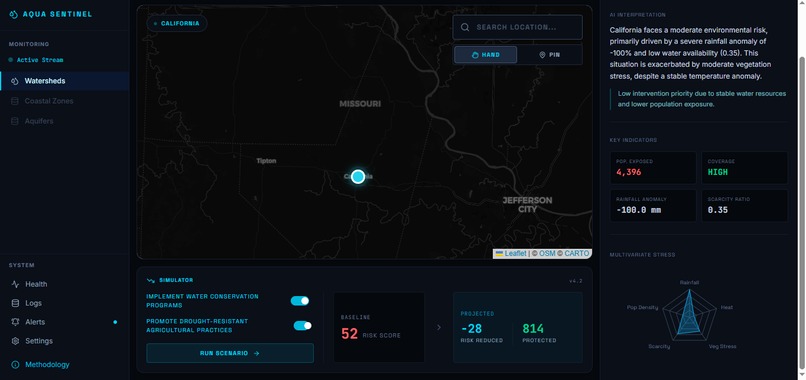Image resolution: width=806 pixels, height=380 pixels.
Task: Click the Settings gear icon
Action: [x=15, y=341]
